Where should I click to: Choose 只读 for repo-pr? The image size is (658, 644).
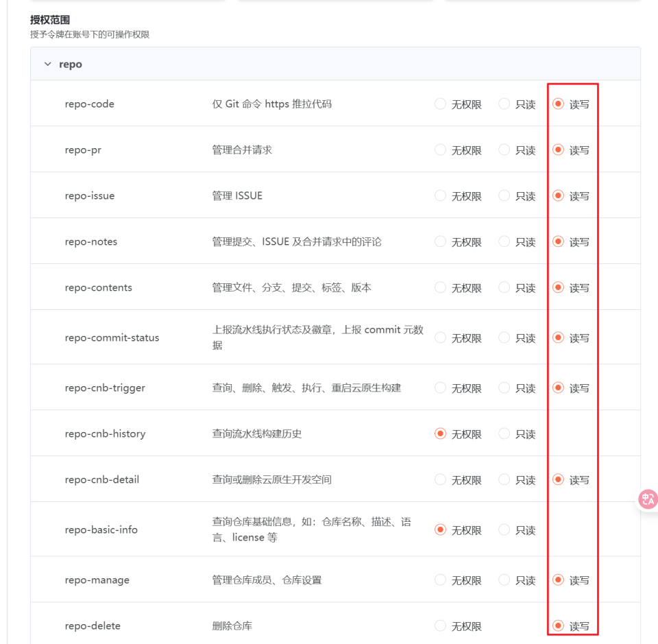click(504, 150)
